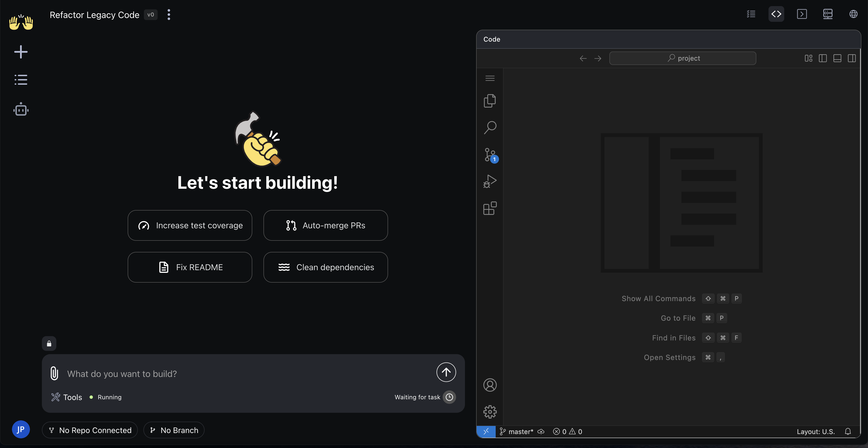Open Run and Debug view
Image resolution: width=868 pixels, height=448 pixels.
pyautogui.click(x=490, y=181)
